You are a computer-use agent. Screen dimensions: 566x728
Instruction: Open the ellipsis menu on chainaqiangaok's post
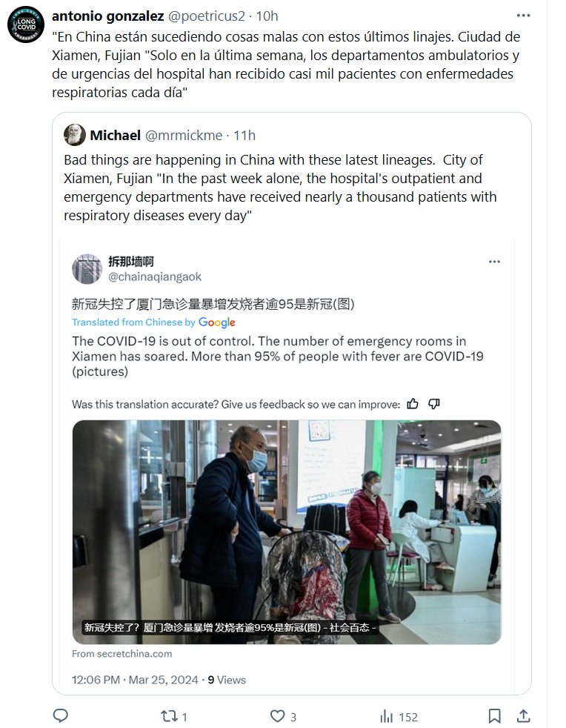click(495, 262)
